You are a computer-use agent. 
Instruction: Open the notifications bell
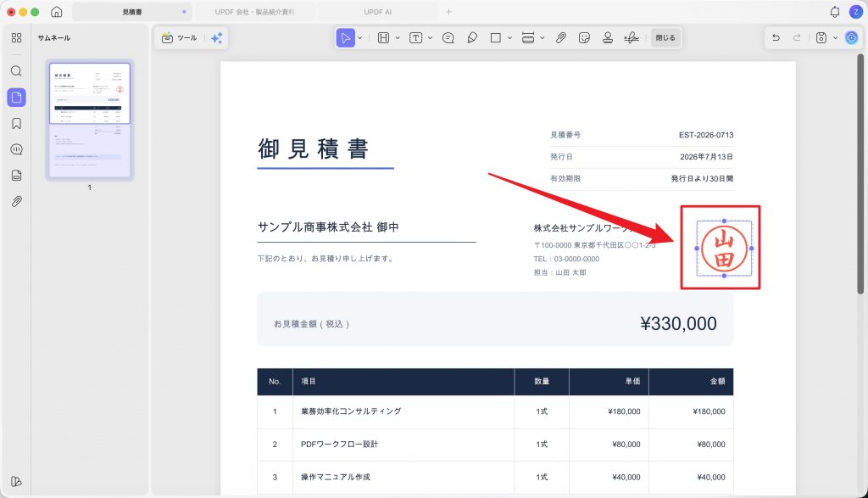tap(835, 12)
